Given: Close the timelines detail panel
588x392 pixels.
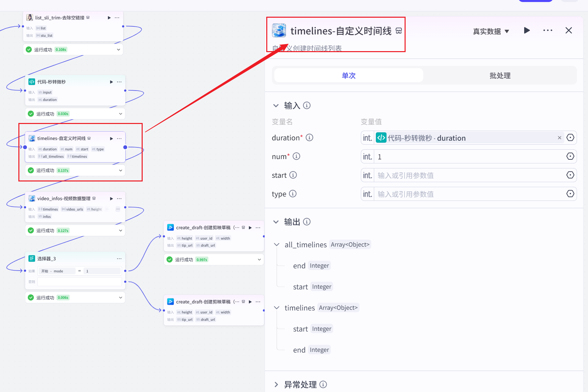Looking at the screenshot, I should [x=568, y=30].
